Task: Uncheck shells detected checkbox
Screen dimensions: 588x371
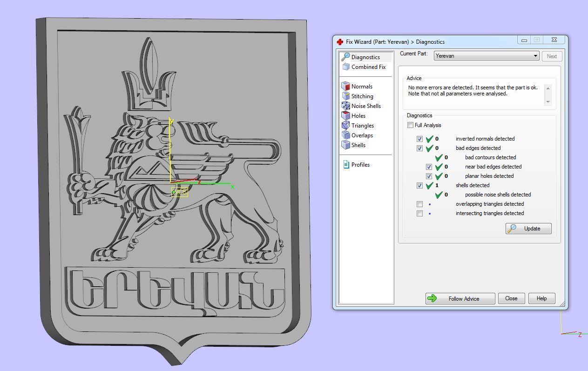Action: coord(419,185)
